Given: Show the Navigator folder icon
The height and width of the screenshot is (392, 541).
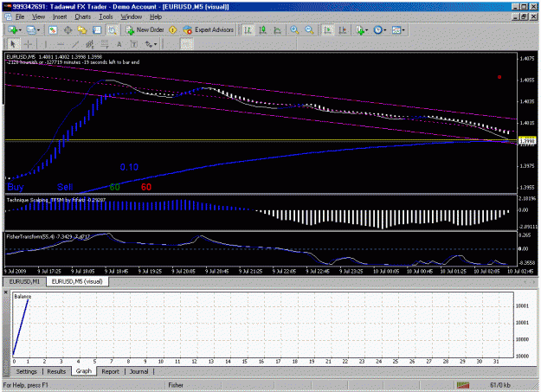Looking at the screenshot, I should [82, 30].
